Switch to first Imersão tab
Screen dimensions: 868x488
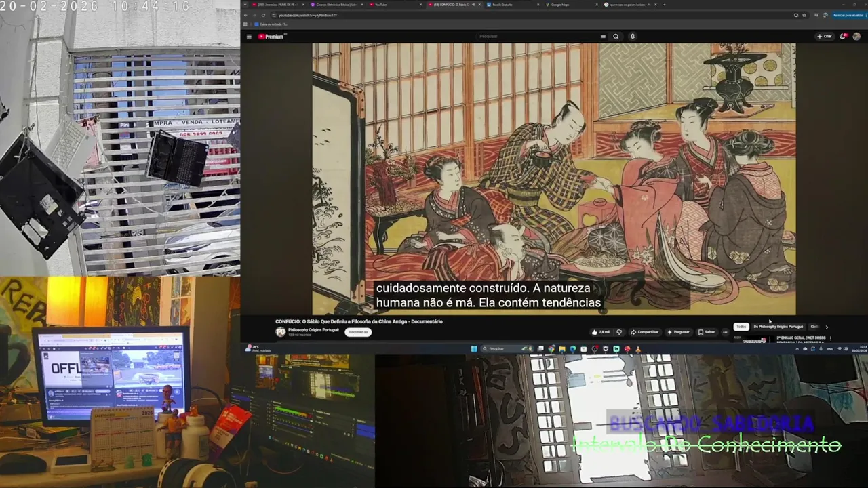click(x=278, y=5)
